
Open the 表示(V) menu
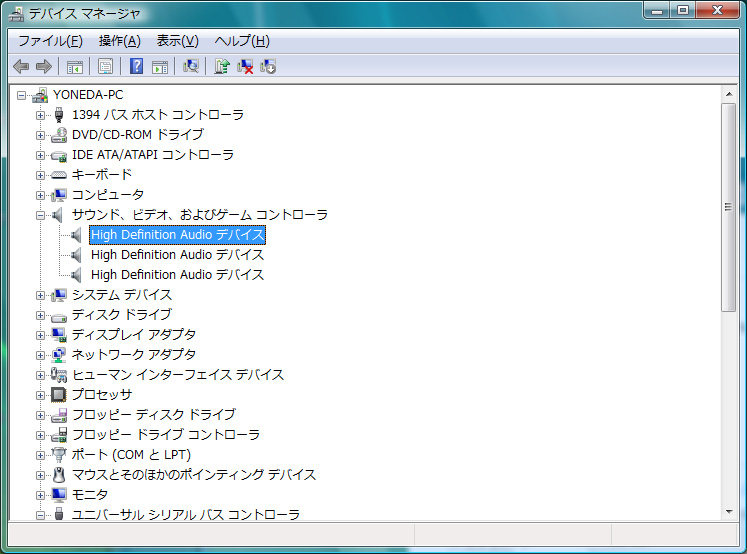point(177,41)
